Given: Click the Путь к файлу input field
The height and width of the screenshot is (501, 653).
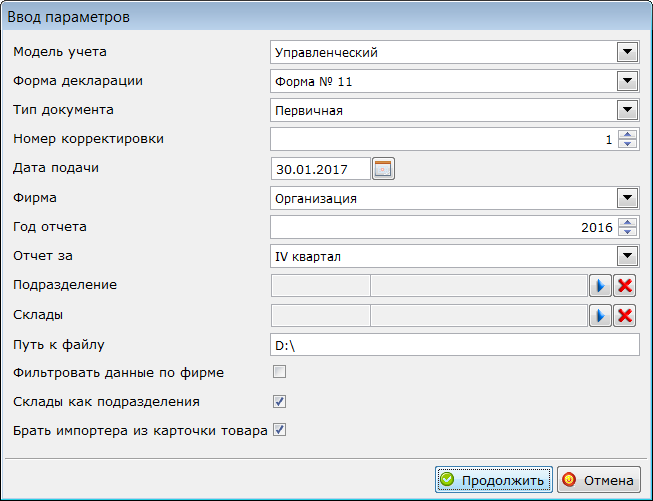Looking at the screenshot, I should point(455,344).
